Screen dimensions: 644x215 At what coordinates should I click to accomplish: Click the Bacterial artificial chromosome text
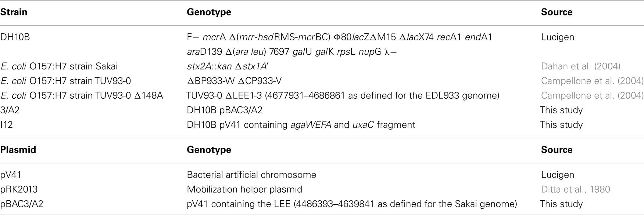(x=251, y=175)
